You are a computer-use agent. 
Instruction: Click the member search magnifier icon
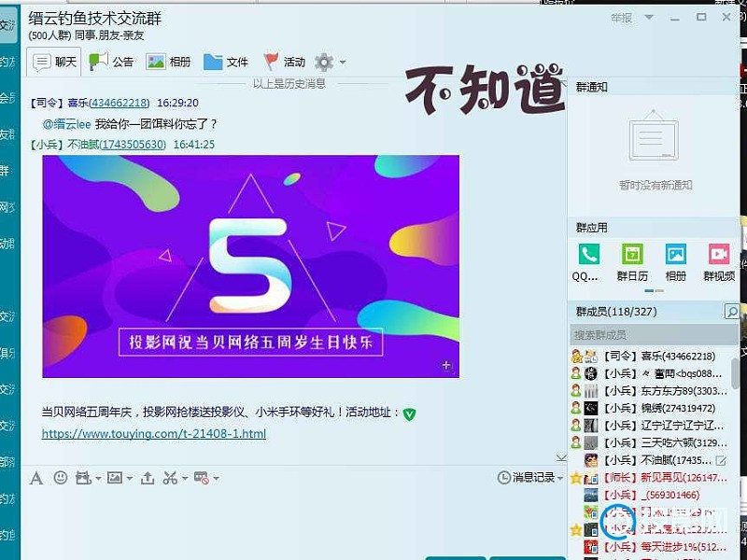(x=732, y=312)
